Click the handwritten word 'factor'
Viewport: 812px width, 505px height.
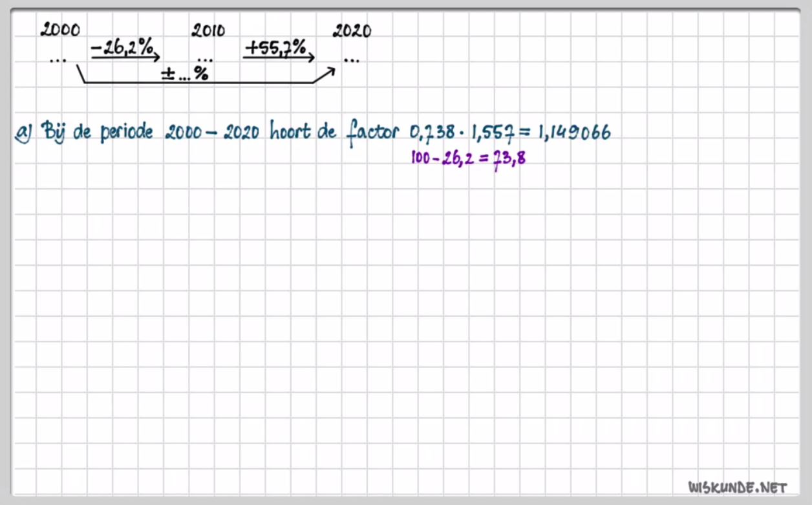(x=373, y=133)
